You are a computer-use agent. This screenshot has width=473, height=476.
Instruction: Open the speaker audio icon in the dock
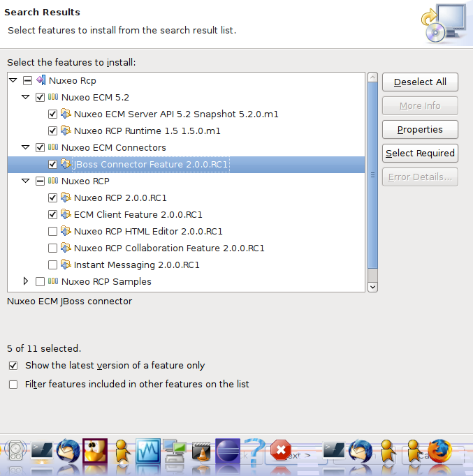15,450
